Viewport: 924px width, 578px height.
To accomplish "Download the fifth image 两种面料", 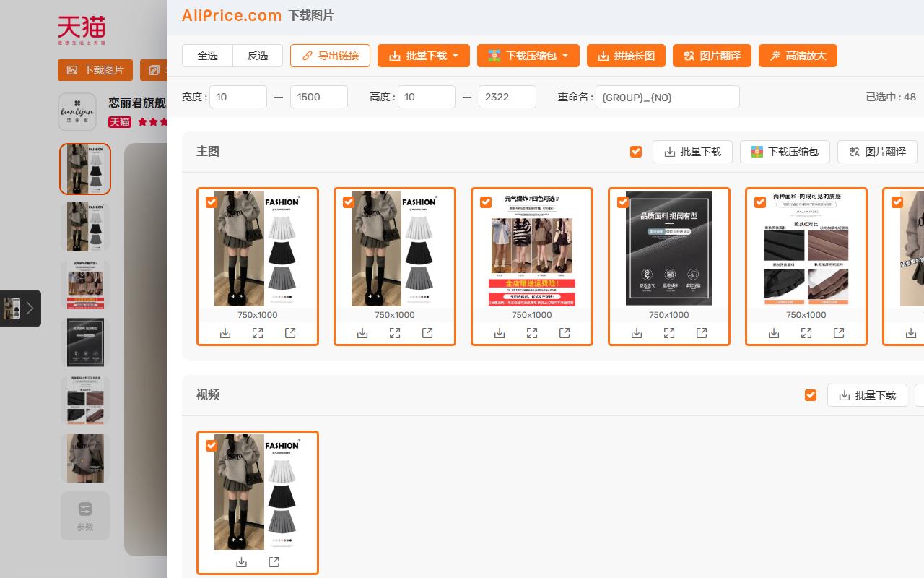I will click(x=774, y=333).
